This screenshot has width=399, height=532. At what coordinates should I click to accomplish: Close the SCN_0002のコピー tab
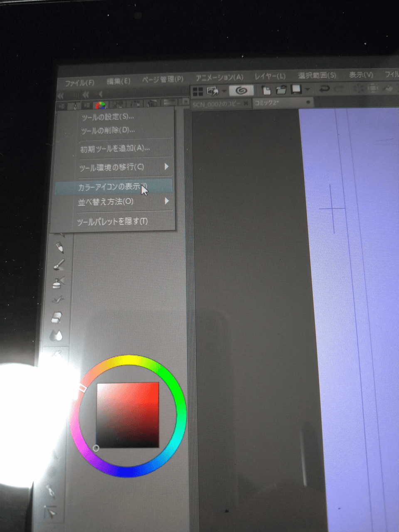246,103
